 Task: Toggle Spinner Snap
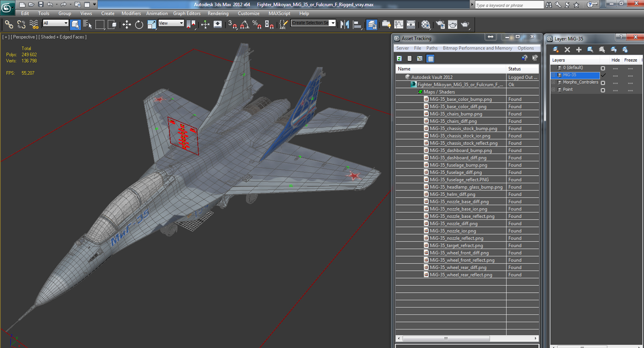[x=269, y=25]
